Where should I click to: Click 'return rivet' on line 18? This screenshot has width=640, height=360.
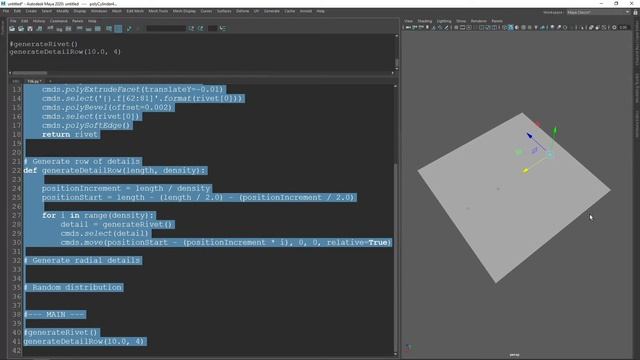70,134
